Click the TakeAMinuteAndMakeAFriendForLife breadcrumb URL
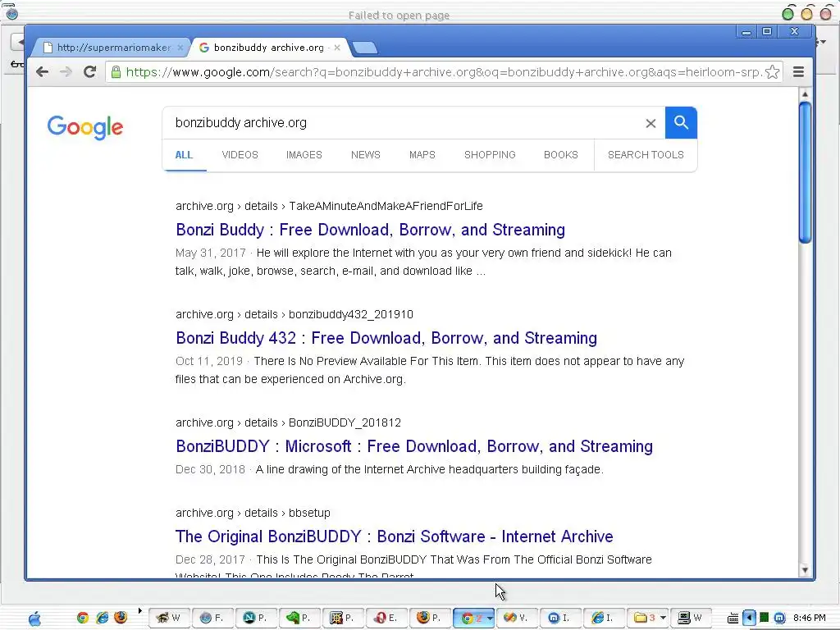 pyautogui.click(x=386, y=206)
